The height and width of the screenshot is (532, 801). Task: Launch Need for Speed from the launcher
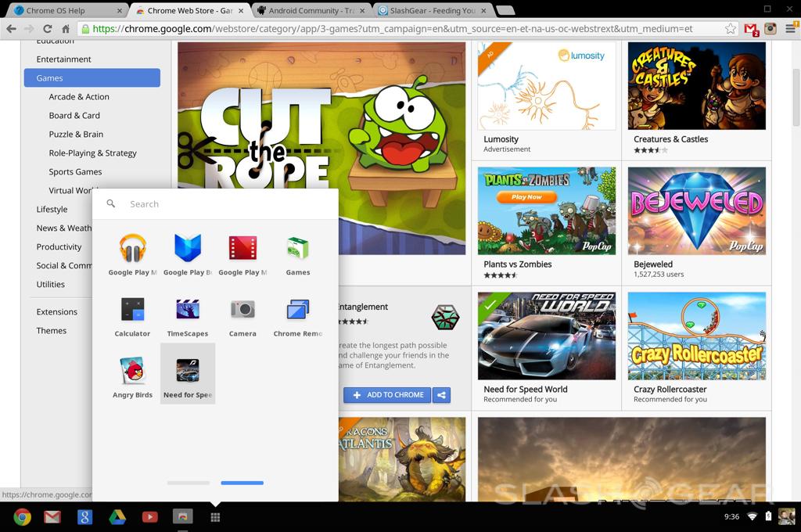tap(188, 374)
